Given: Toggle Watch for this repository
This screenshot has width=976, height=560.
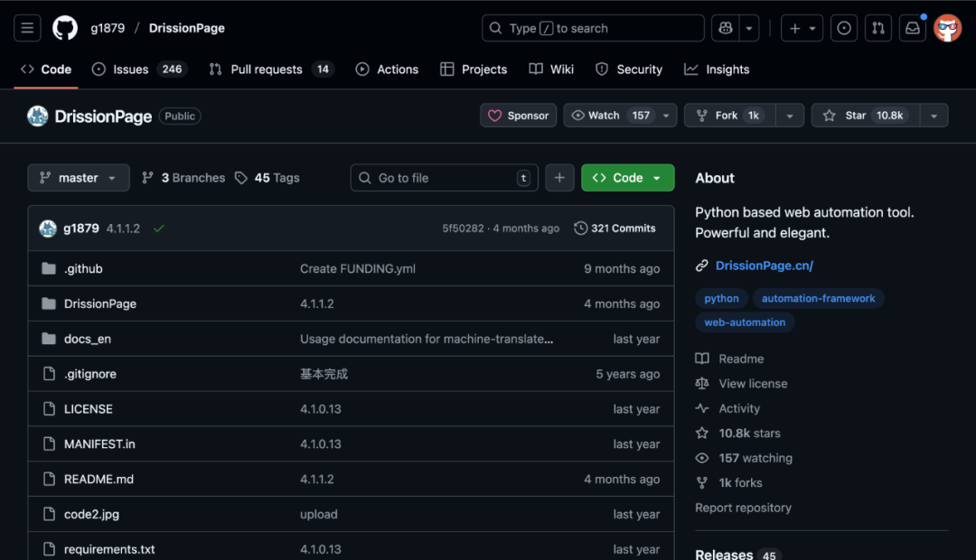Looking at the screenshot, I should tap(610, 116).
